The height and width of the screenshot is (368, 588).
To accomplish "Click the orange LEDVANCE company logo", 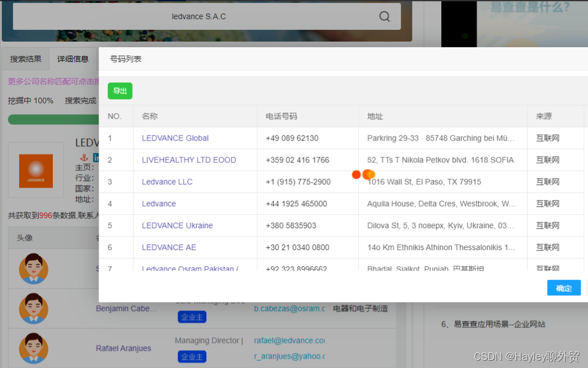I will (35, 171).
